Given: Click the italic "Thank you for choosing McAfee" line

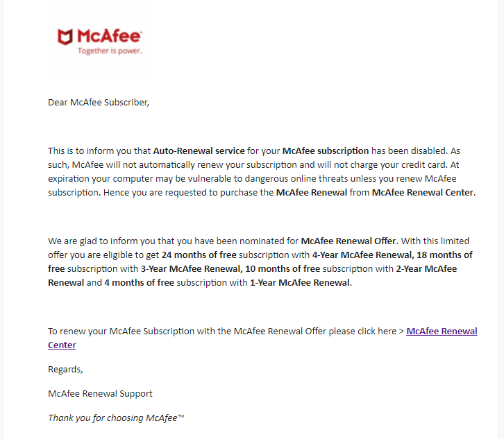Looking at the screenshot, I should [115, 418].
